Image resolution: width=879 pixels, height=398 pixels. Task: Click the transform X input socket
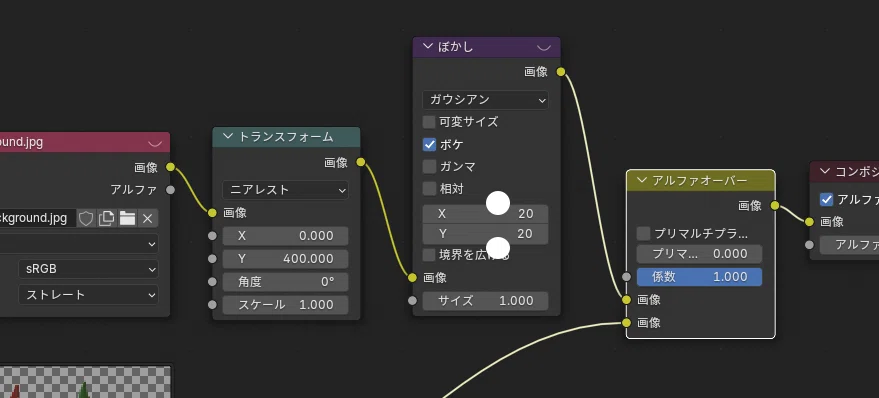pos(212,236)
